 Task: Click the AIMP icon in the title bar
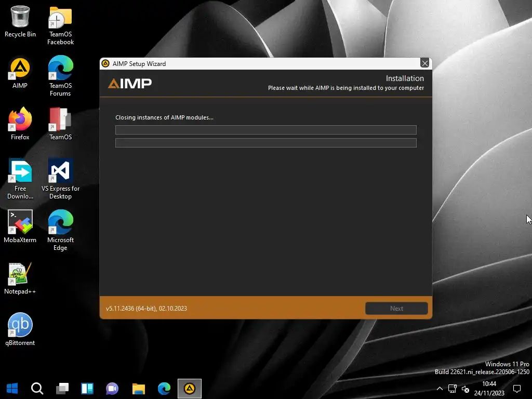coord(105,63)
